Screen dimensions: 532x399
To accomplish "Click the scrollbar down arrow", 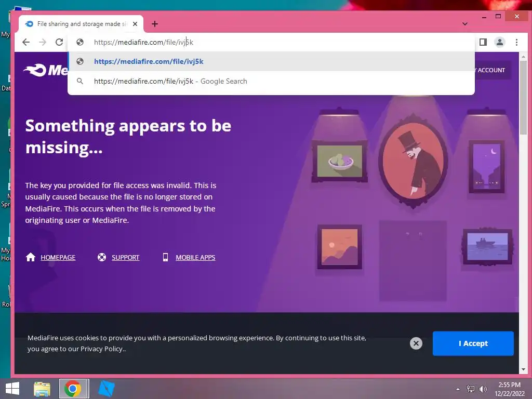I will click(523, 369).
